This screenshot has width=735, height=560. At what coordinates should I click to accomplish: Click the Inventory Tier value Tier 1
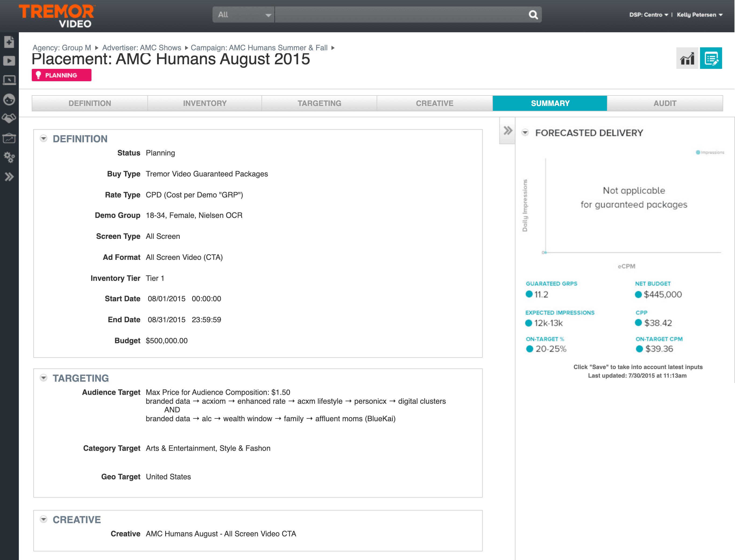click(155, 278)
